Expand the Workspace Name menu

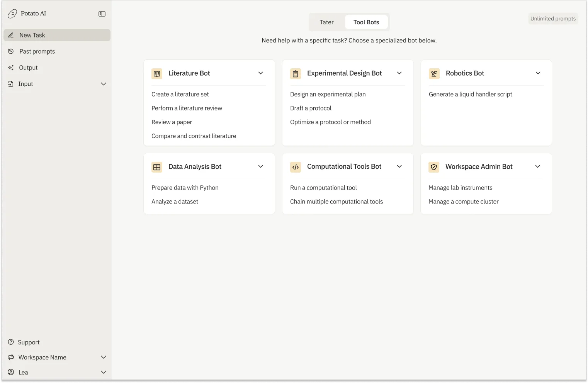(x=103, y=357)
